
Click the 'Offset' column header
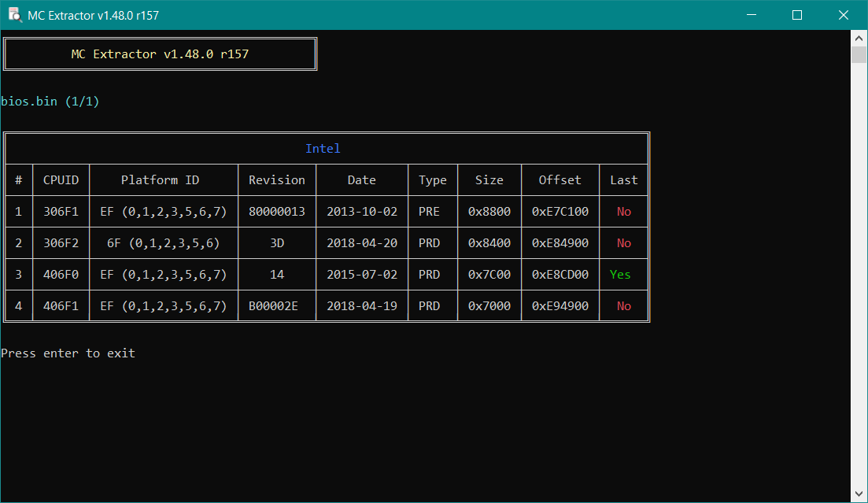coord(560,180)
